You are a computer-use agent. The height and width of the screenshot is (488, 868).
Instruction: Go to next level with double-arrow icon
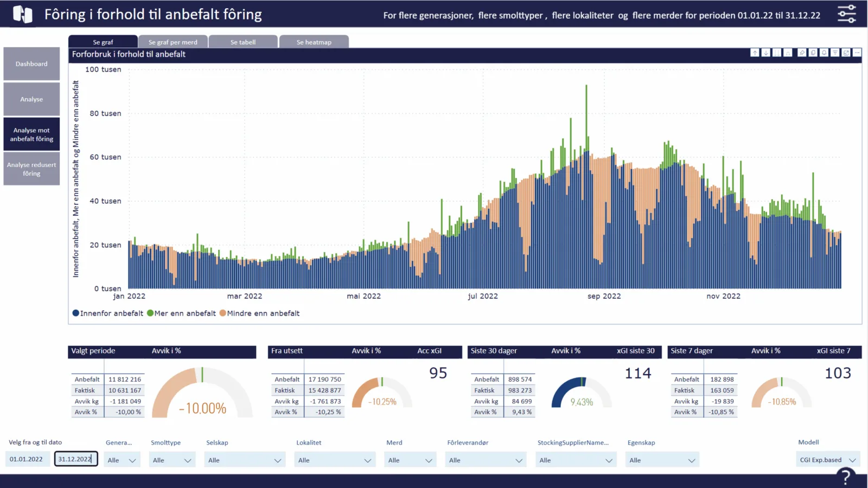pyautogui.click(x=777, y=53)
